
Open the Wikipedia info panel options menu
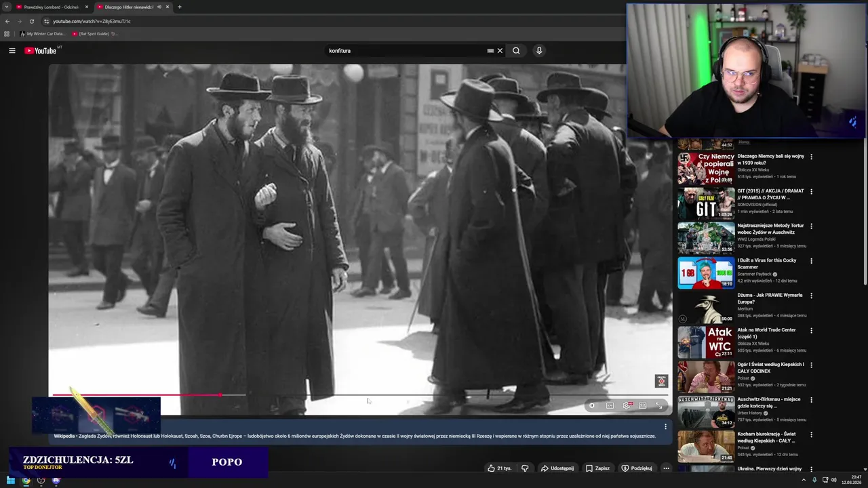coord(665,426)
